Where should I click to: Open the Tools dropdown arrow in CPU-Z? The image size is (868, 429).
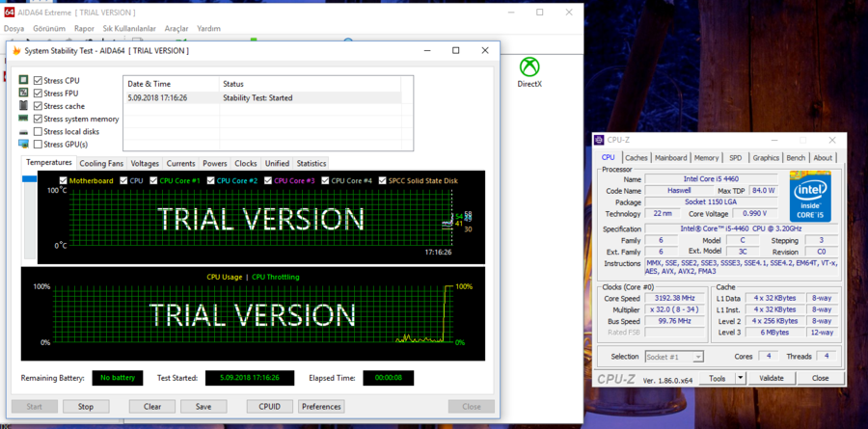[x=739, y=379]
